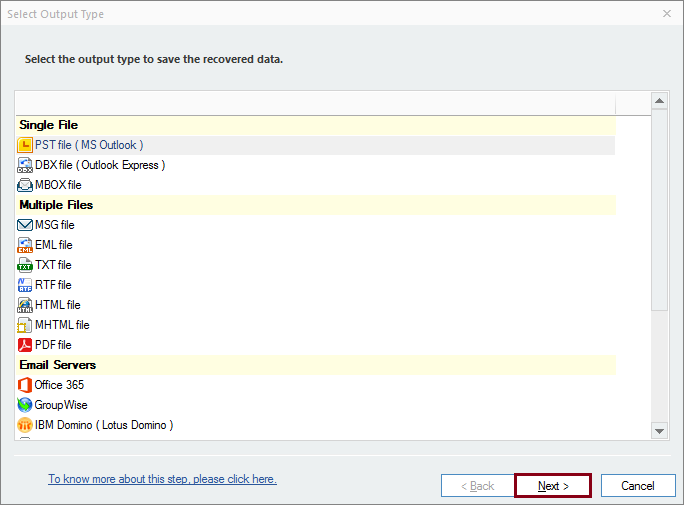Image resolution: width=684 pixels, height=505 pixels.
Task: Select TXT file output type
Action: pyautogui.click(x=315, y=265)
